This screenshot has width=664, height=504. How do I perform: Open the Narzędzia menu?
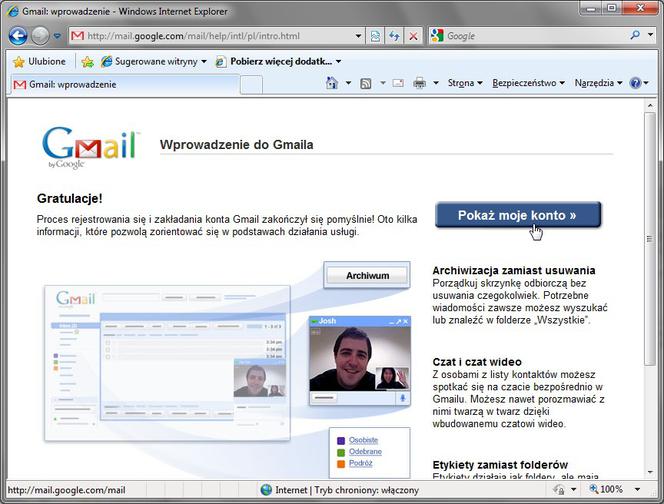click(598, 83)
